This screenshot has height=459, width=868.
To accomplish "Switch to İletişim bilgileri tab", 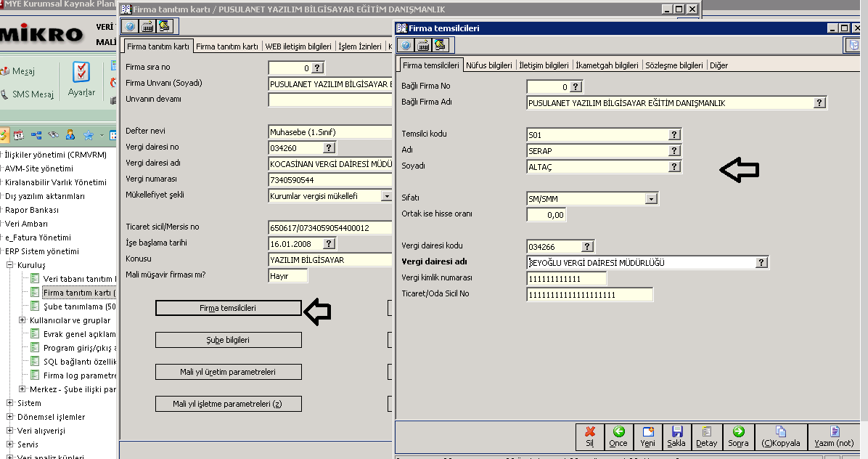I will coord(544,65).
